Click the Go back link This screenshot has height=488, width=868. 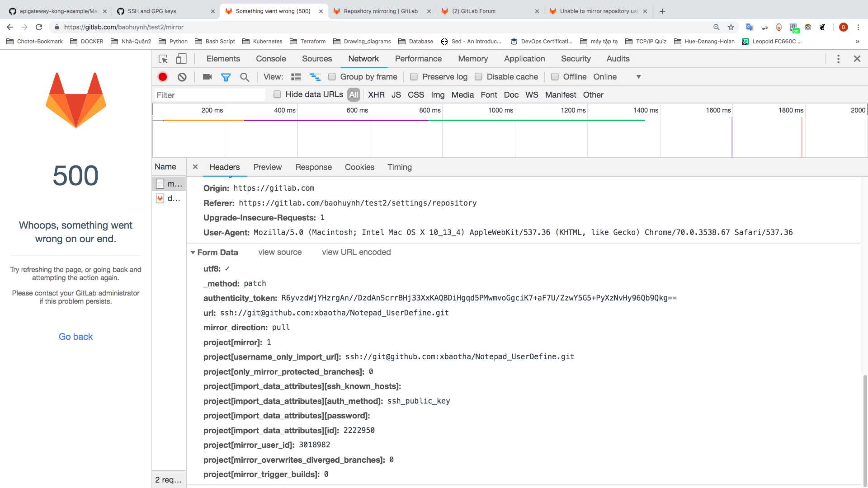(x=75, y=336)
